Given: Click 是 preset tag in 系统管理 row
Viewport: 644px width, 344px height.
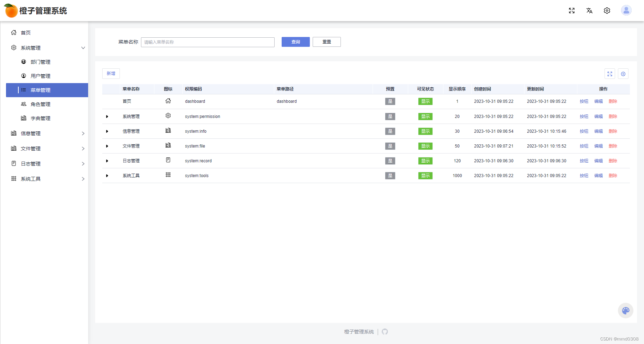Looking at the screenshot, I should [x=390, y=117].
